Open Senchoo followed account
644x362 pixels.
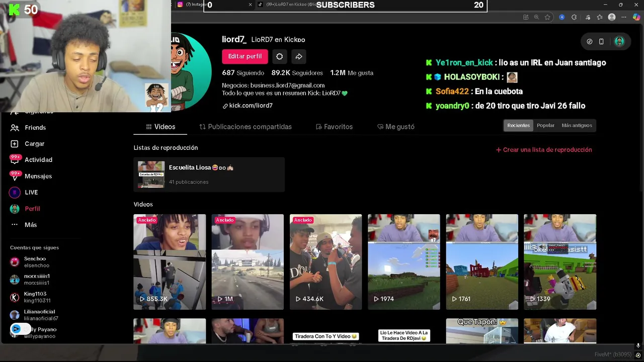click(35, 262)
